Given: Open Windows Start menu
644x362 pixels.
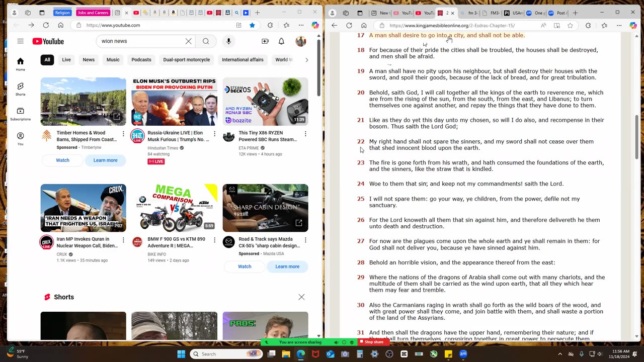Looking at the screenshot, I should pos(181,354).
